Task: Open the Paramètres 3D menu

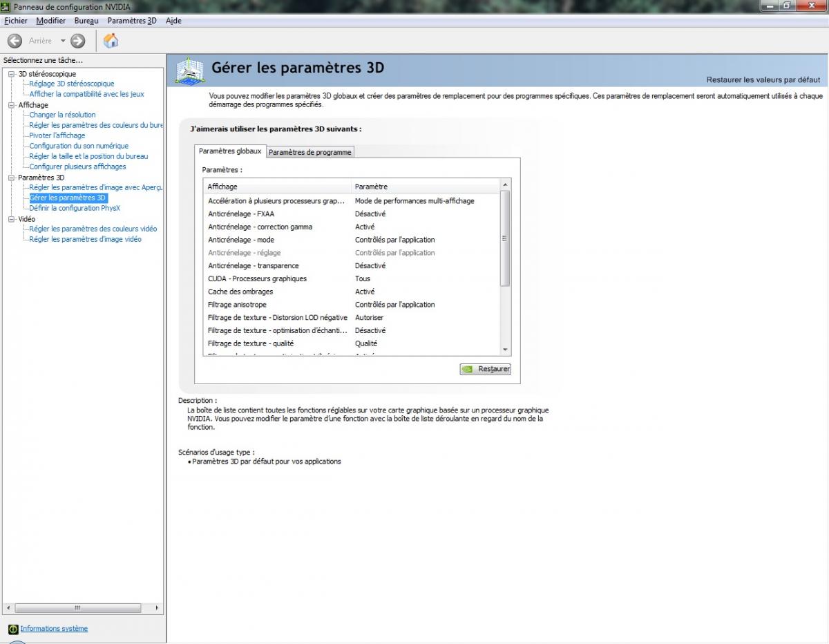Action: 132,21
